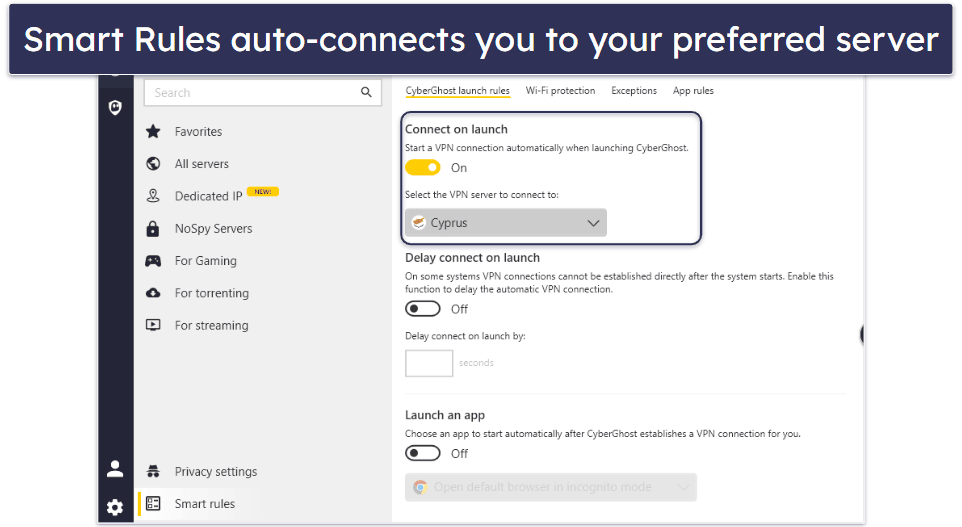Click the Search input field
Image resolution: width=962 pixels, height=527 pixels.
(x=263, y=92)
